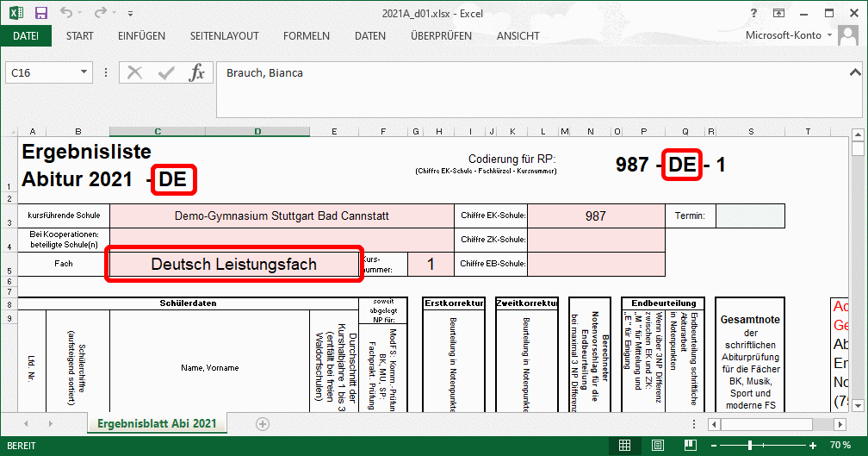Expand the Microsoft-Konto account dropdown

829,35
